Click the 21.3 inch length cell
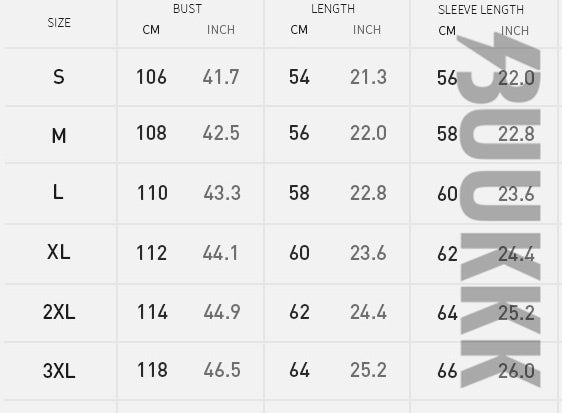The width and height of the screenshot is (562, 413). (368, 77)
